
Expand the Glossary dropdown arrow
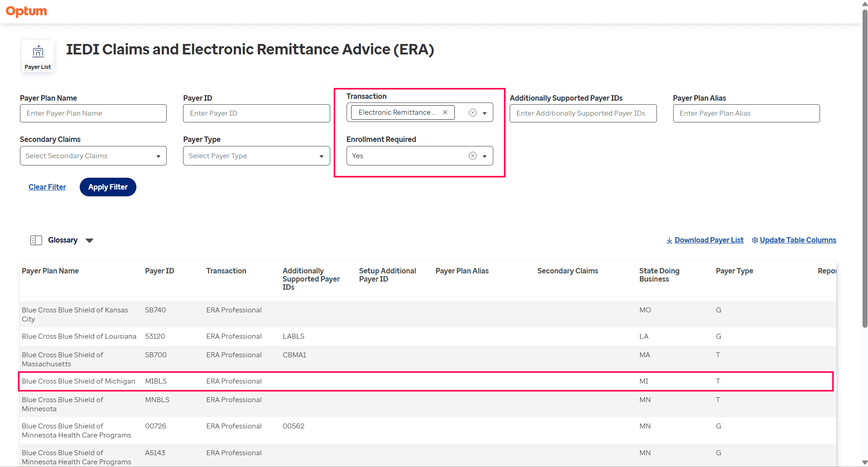point(89,241)
